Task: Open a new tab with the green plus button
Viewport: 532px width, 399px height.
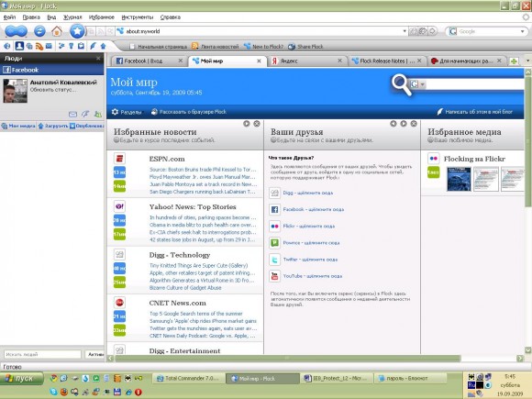Action: tap(514, 61)
